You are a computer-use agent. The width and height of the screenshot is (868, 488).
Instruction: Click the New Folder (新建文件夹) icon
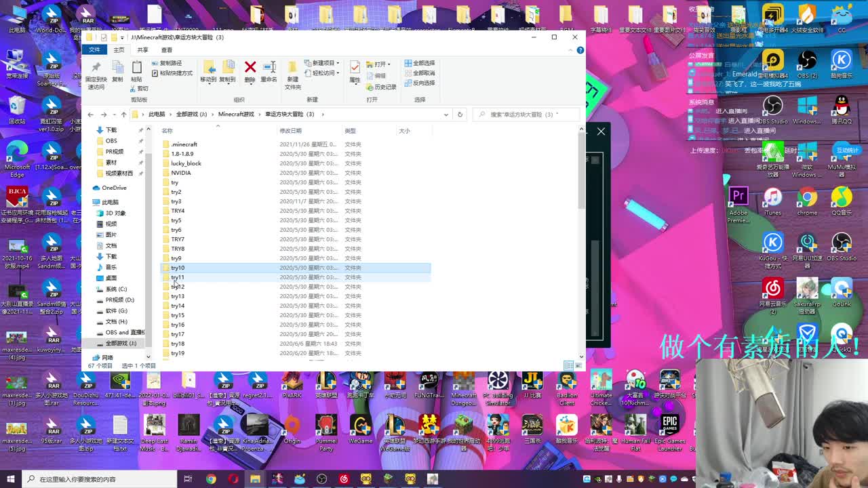coord(292,73)
